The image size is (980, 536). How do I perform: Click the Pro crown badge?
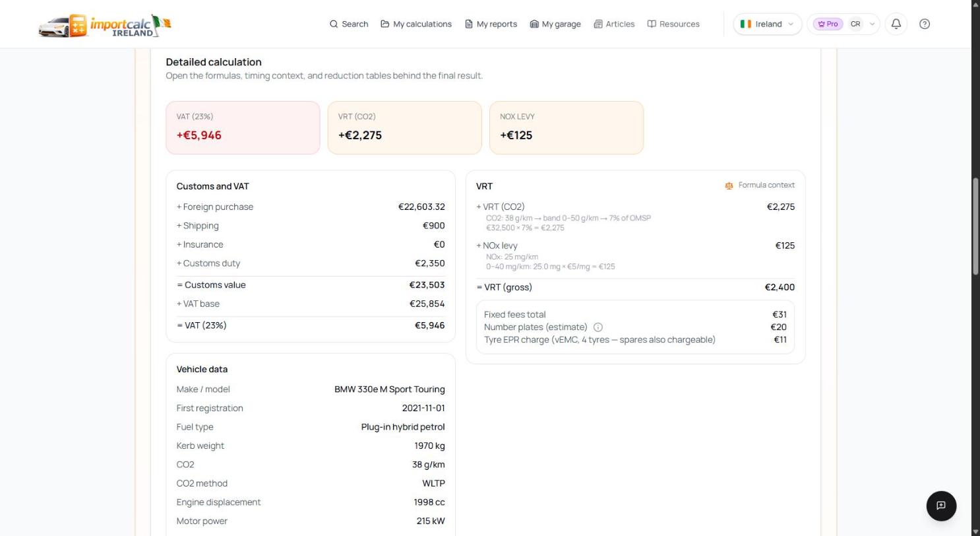(x=828, y=24)
